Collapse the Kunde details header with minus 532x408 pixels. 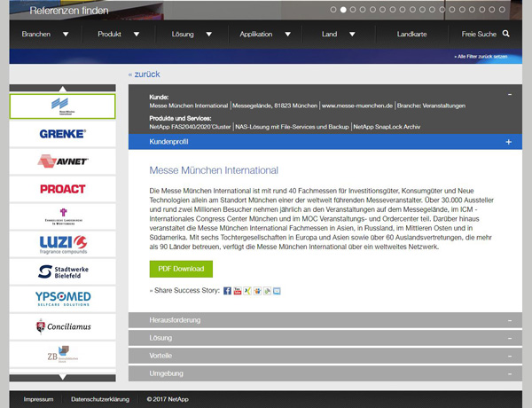point(510,94)
